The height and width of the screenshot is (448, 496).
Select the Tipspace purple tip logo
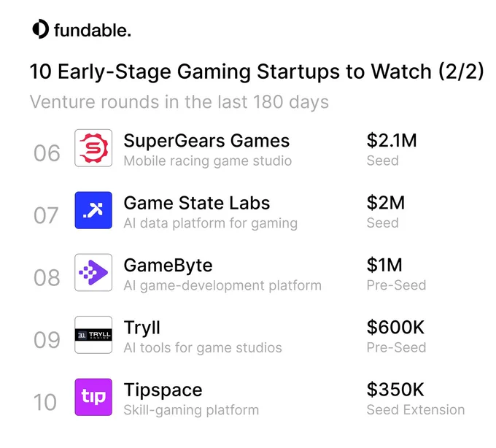tap(93, 397)
